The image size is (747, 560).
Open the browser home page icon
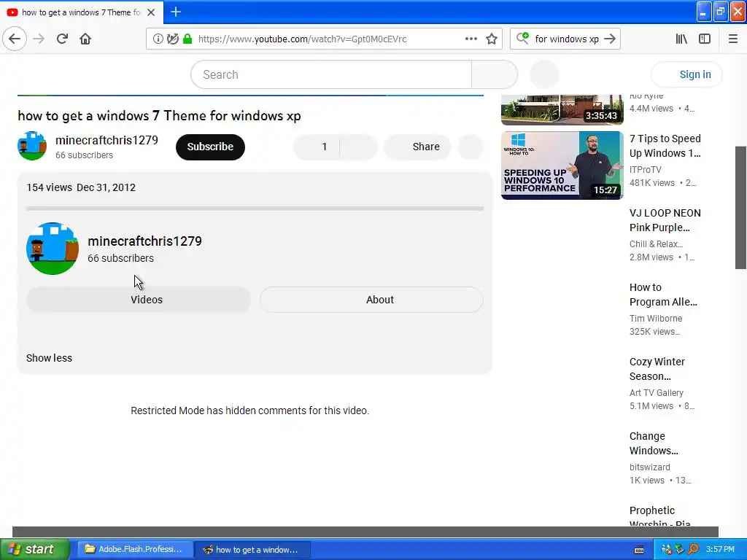85,39
